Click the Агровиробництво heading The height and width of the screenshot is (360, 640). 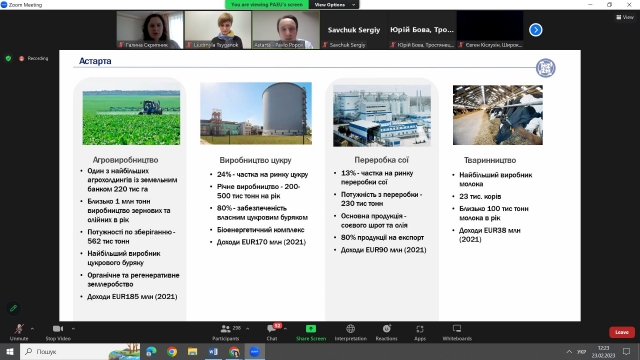125,160
